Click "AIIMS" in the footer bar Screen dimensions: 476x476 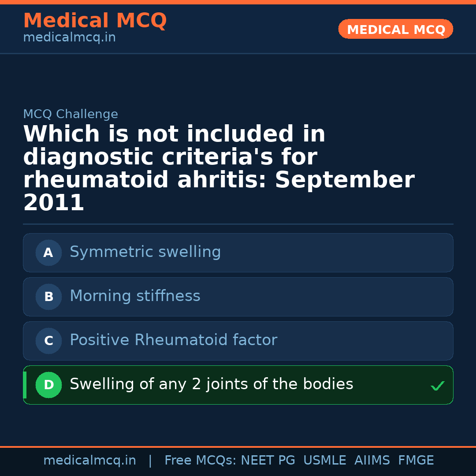click(372, 461)
